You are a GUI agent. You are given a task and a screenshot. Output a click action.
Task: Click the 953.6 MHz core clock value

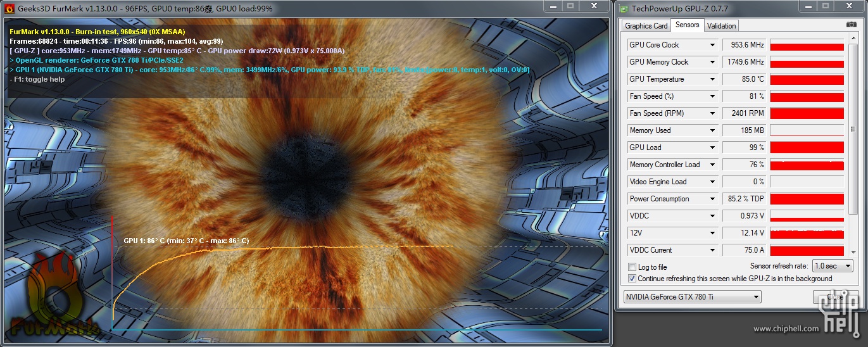coord(745,45)
